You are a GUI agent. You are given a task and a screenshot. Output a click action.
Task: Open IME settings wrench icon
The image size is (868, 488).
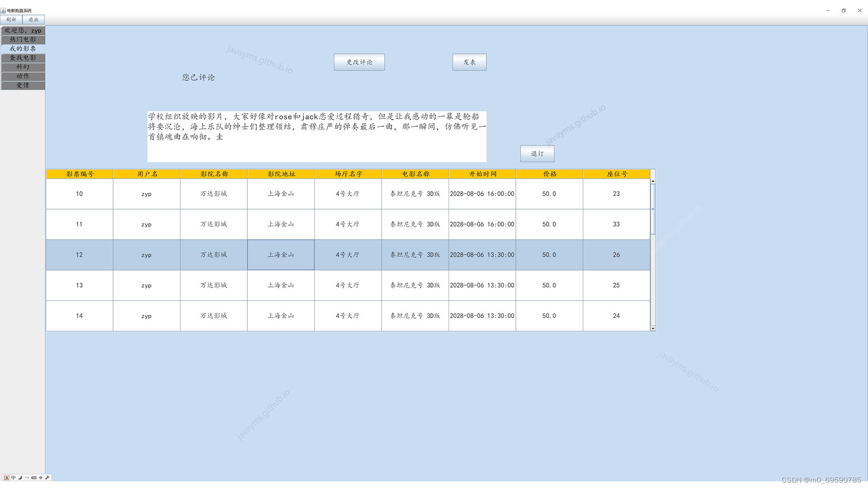click(x=47, y=477)
